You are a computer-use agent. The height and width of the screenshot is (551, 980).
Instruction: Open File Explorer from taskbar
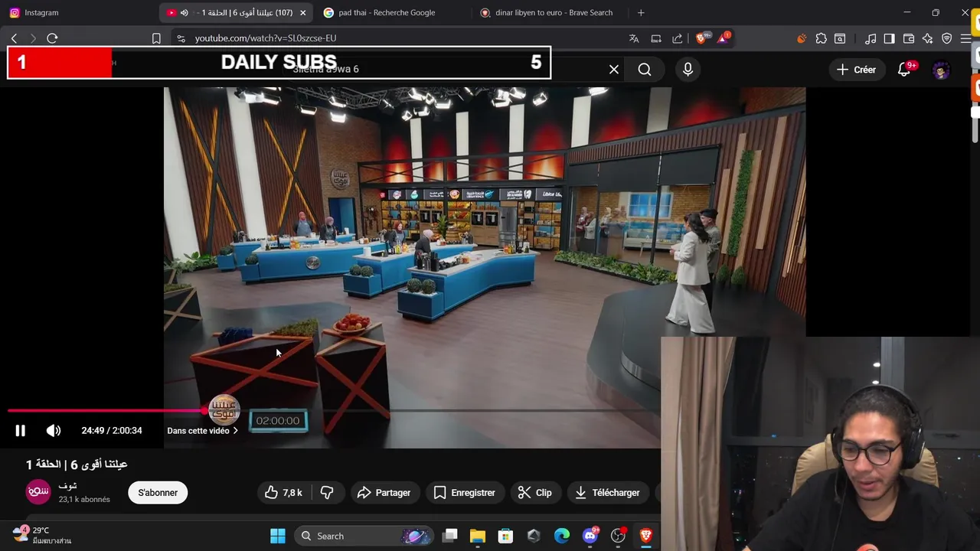[478, 536]
